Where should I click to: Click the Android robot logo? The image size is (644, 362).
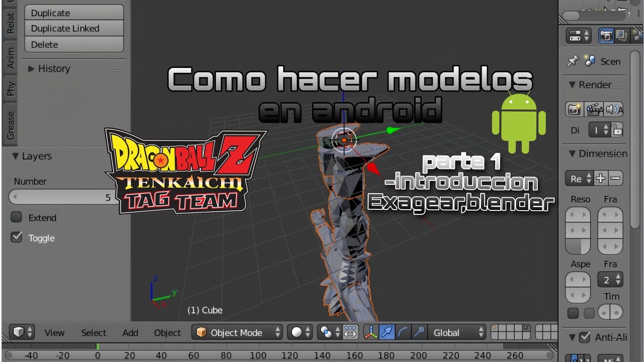coord(519,122)
